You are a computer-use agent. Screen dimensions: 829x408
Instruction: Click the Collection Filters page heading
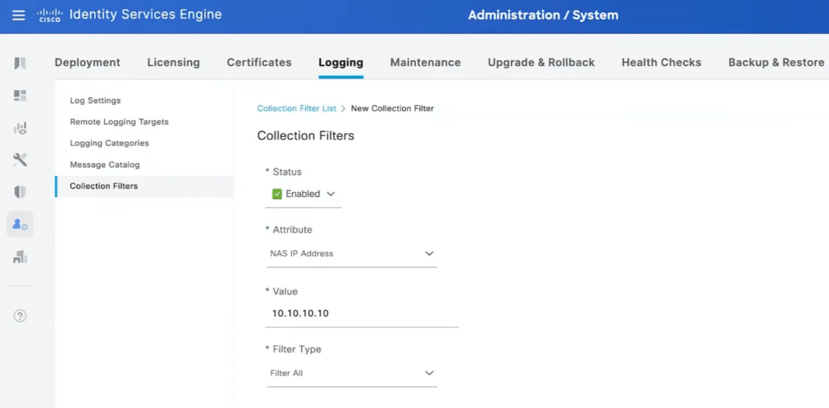pos(306,136)
